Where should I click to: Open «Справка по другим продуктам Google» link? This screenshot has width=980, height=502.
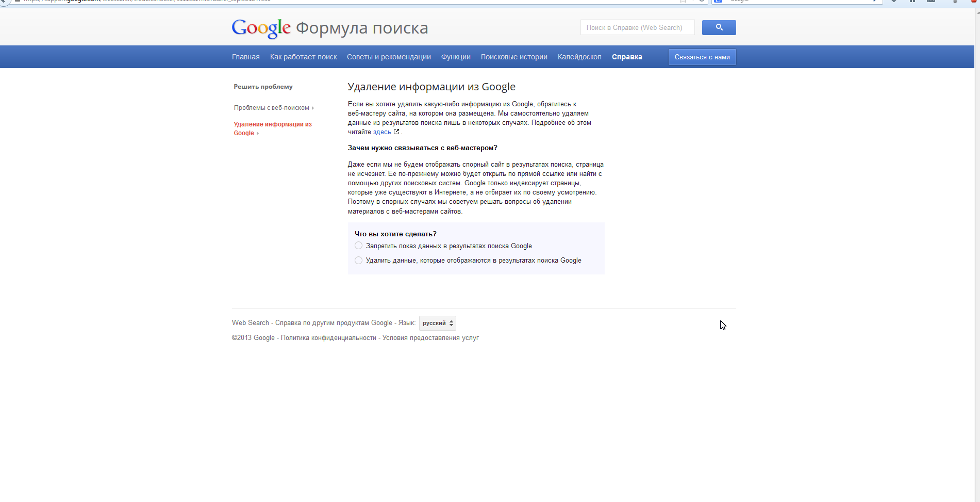334,323
